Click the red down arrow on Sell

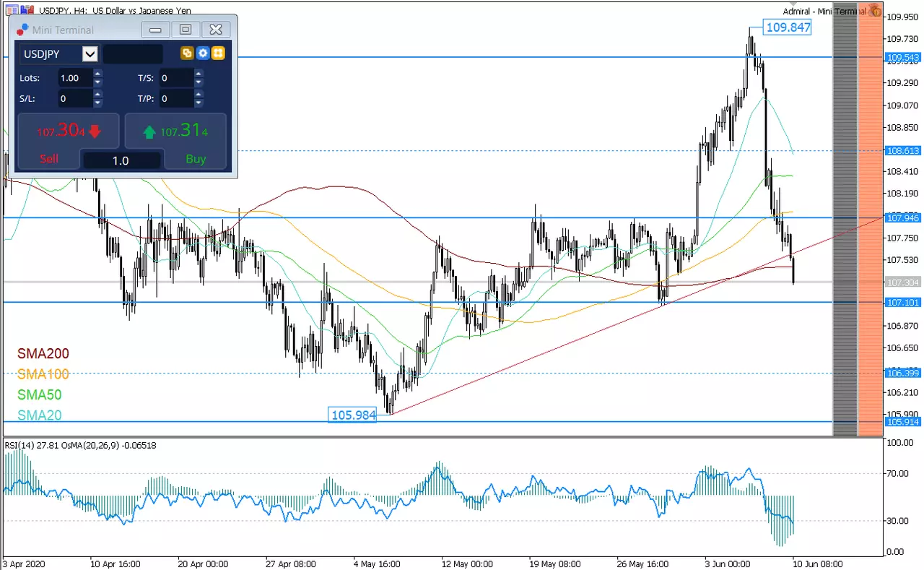tap(95, 132)
